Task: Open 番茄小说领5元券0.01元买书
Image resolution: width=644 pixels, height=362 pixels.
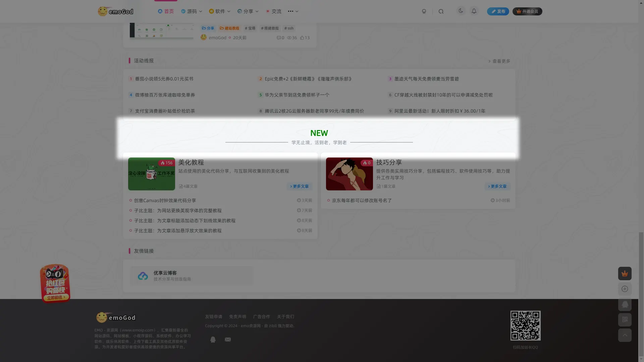Action: point(164,79)
